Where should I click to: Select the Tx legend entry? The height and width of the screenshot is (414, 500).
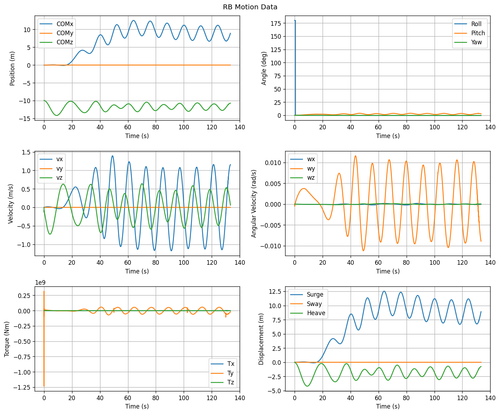[x=223, y=364]
